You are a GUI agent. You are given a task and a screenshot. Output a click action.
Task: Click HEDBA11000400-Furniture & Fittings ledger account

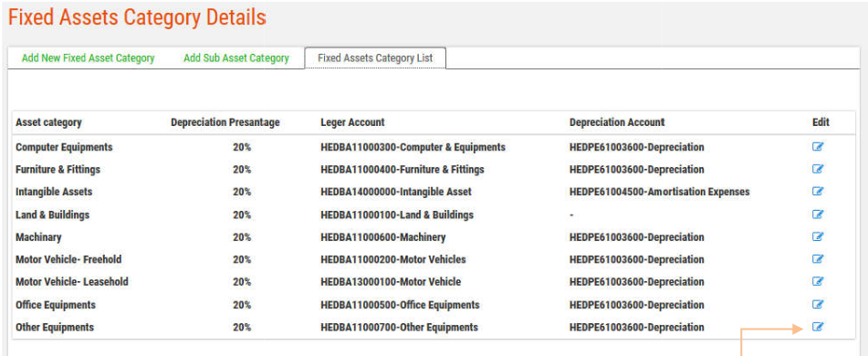tap(403, 170)
